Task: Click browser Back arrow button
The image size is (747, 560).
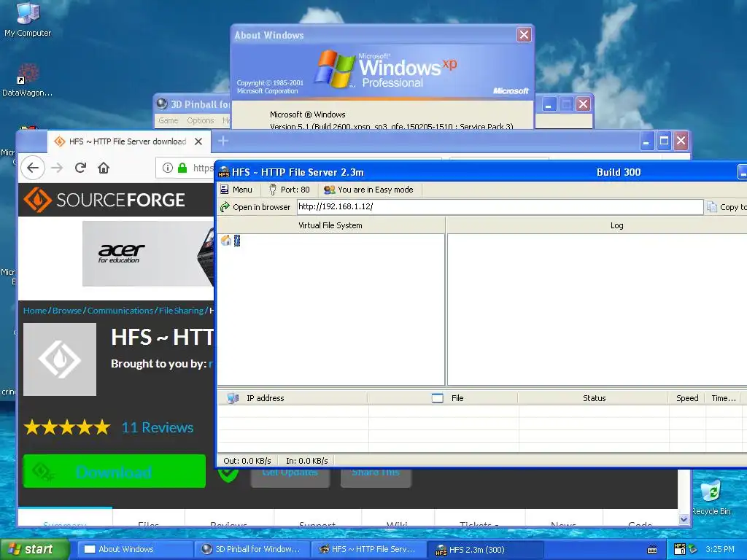Action: click(x=33, y=168)
